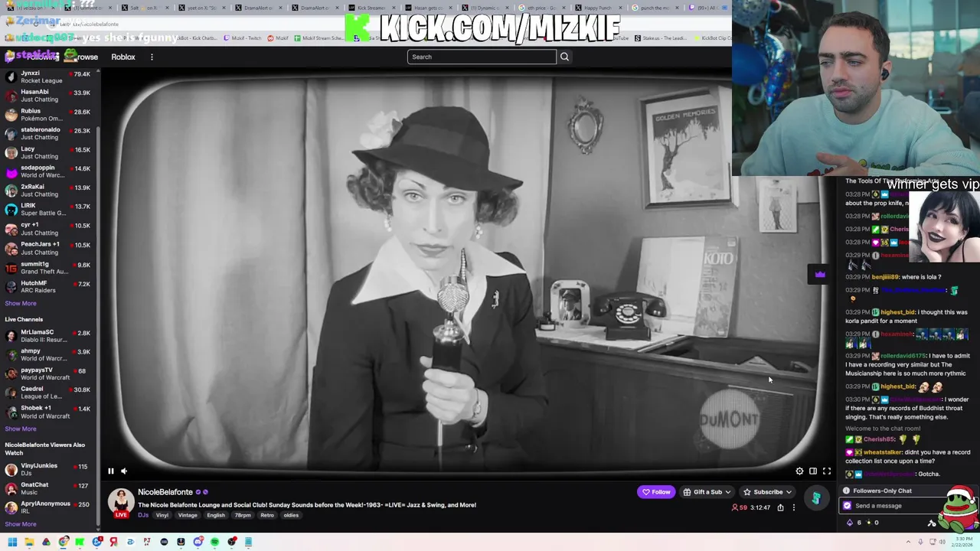Open the DJs category link

[143, 515]
